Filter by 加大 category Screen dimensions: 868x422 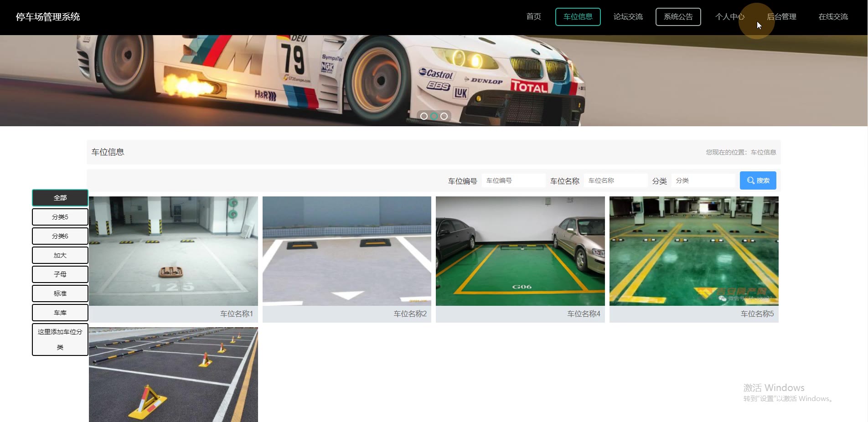click(60, 255)
